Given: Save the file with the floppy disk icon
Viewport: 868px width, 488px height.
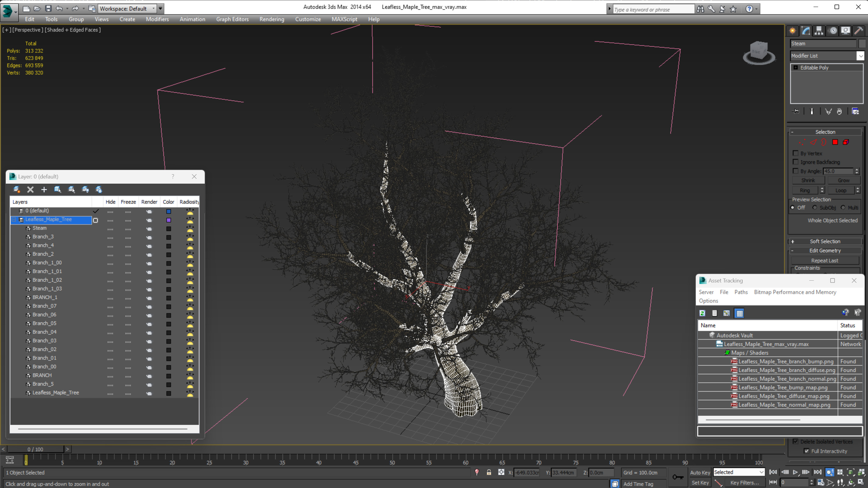Looking at the screenshot, I should tap(48, 9).
